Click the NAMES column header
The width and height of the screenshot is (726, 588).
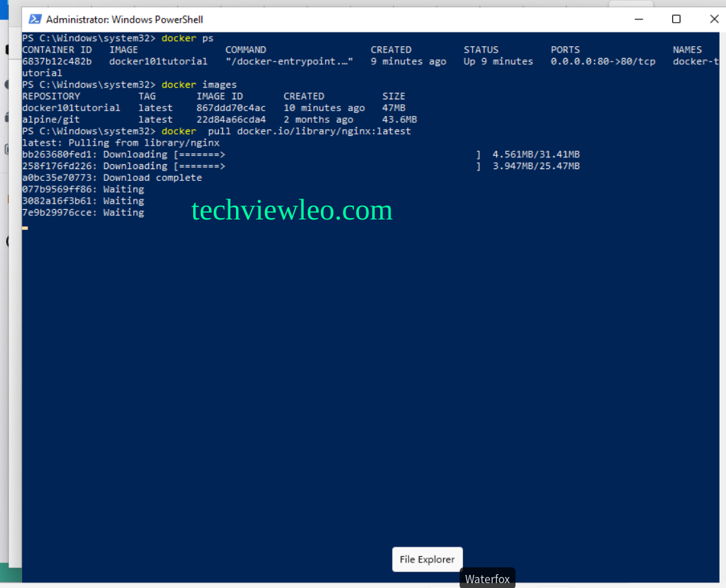[687, 50]
